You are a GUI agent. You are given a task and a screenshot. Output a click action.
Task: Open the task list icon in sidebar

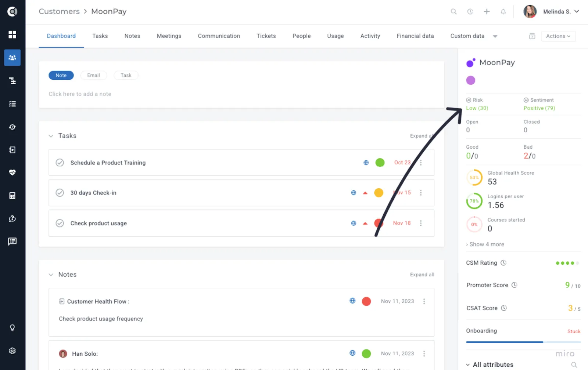(x=12, y=104)
